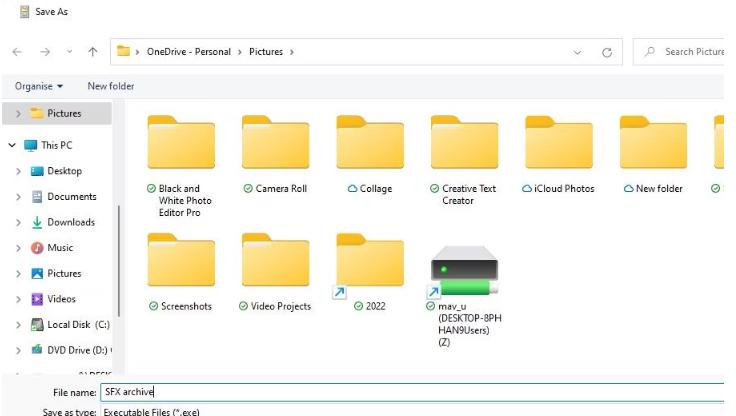Select Black and White Photo Editor Pro folder
The width and height of the screenshot is (736, 416).
pyautogui.click(x=181, y=166)
